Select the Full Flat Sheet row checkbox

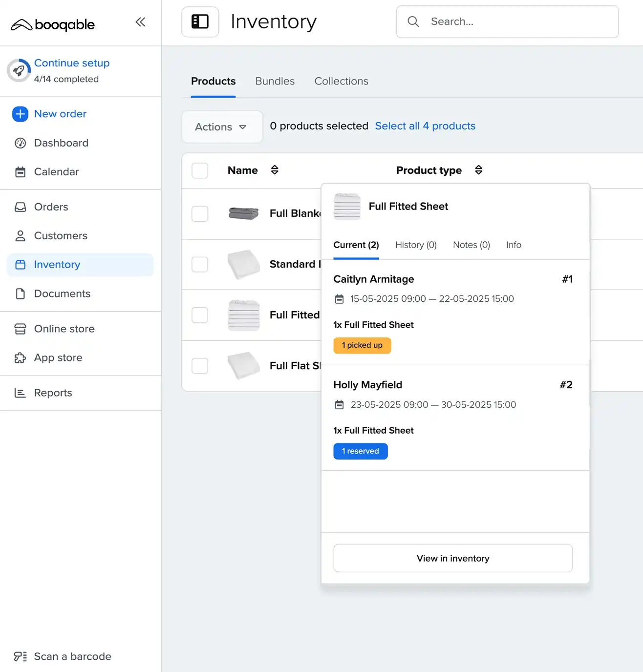point(200,366)
